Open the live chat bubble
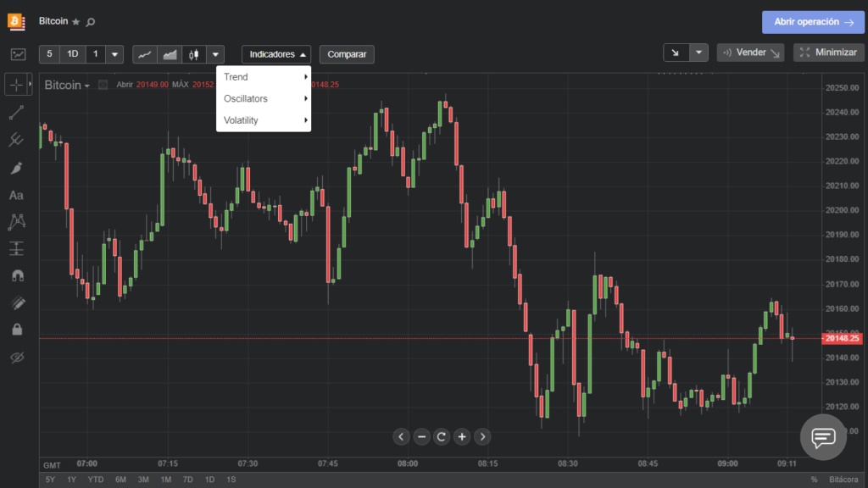 pos(823,437)
